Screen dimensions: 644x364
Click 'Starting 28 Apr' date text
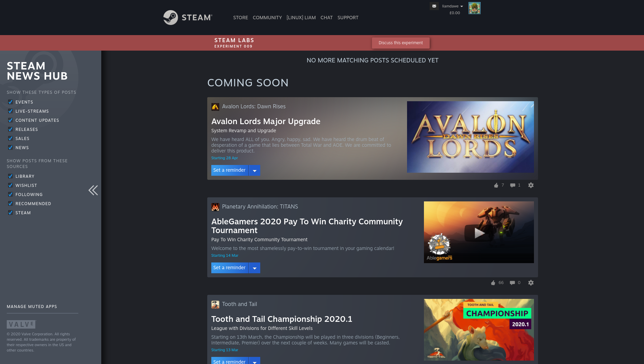pos(224,158)
